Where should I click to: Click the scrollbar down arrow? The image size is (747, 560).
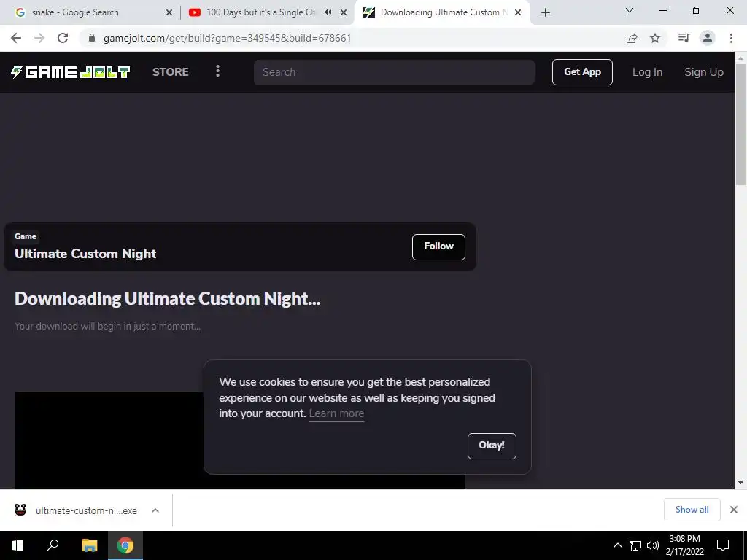tap(740, 483)
